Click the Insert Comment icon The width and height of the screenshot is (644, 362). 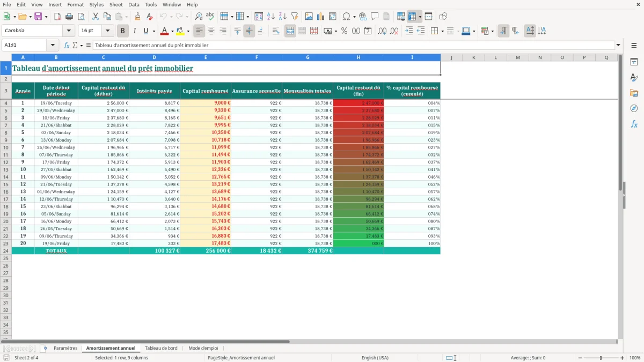click(x=375, y=17)
